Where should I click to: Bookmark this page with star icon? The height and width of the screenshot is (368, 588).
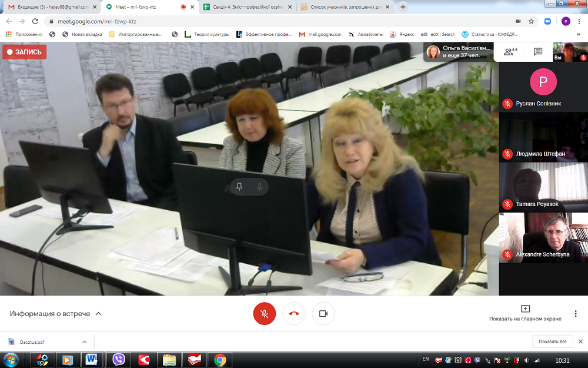pyautogui.click(x=531, y=21)
